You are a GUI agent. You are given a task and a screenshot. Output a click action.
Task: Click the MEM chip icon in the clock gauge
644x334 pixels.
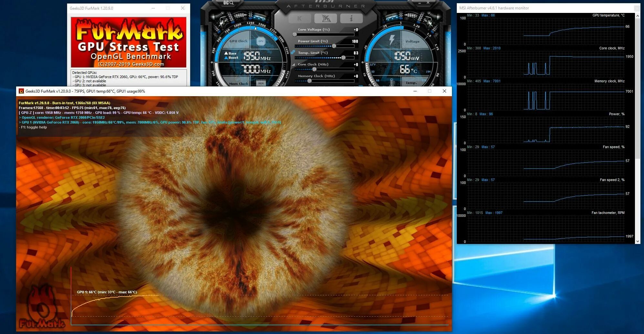pyautogui.click(x=261, y=83)
